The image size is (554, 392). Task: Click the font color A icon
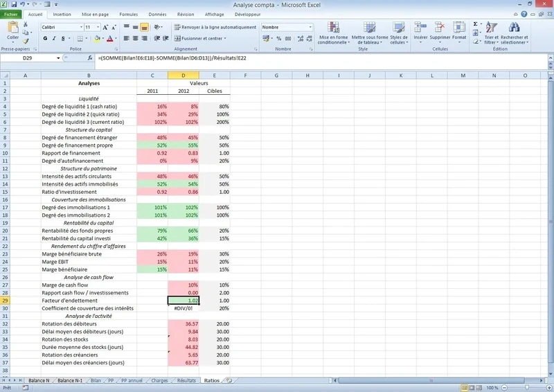[x=109, y=38]
